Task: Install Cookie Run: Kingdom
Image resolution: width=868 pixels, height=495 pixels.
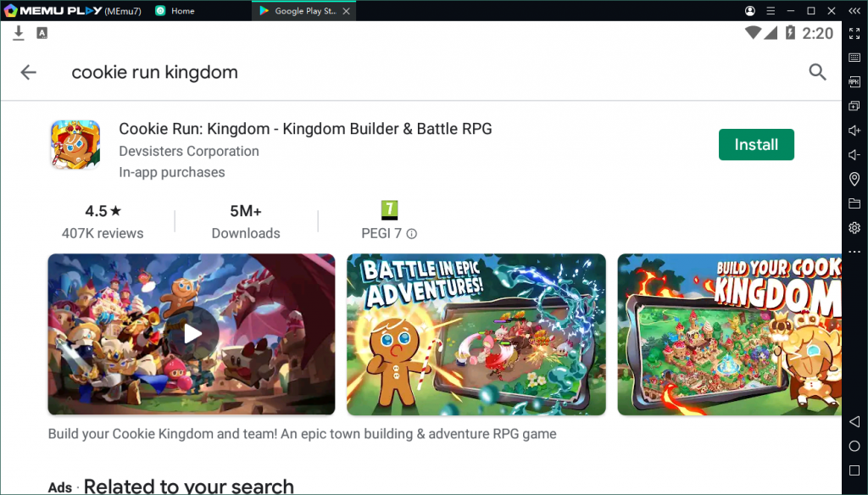Action: point(755,144)
